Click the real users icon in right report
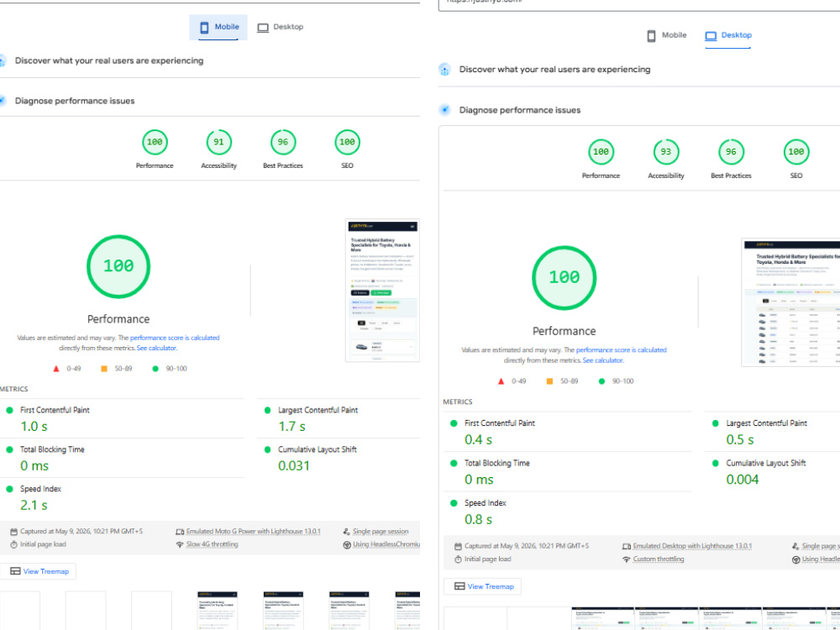Image resolution: width=840 pixels, height=630 pixels. pos(444,69)
